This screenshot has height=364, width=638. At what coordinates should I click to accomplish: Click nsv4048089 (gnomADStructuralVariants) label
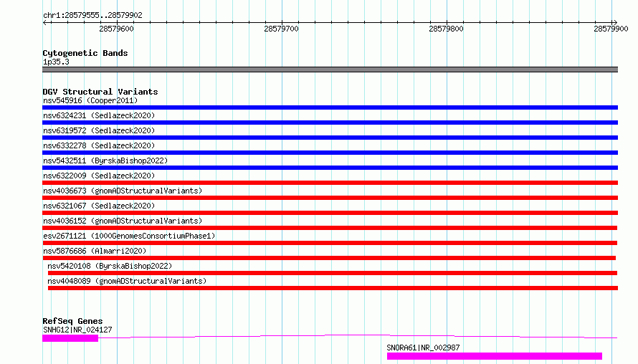(x=127, y=281)
